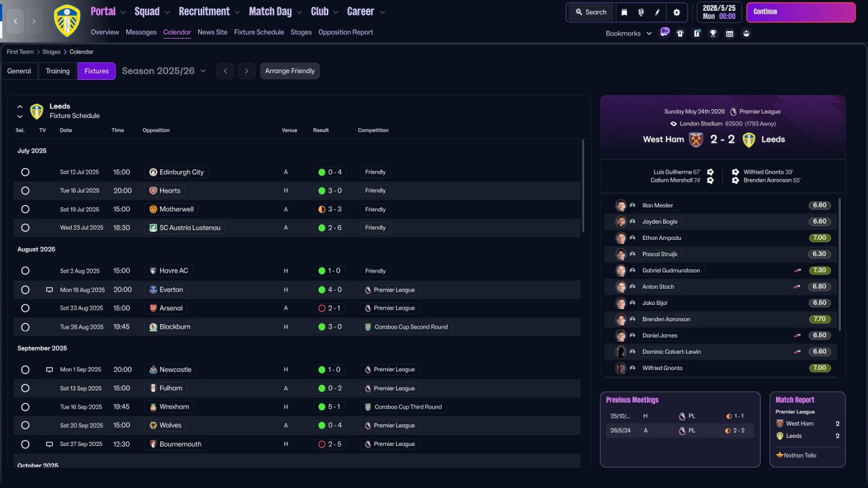The image size is (868, 488).
Task: Select the Havre AC fixture radio button
Action: (25, 271)
